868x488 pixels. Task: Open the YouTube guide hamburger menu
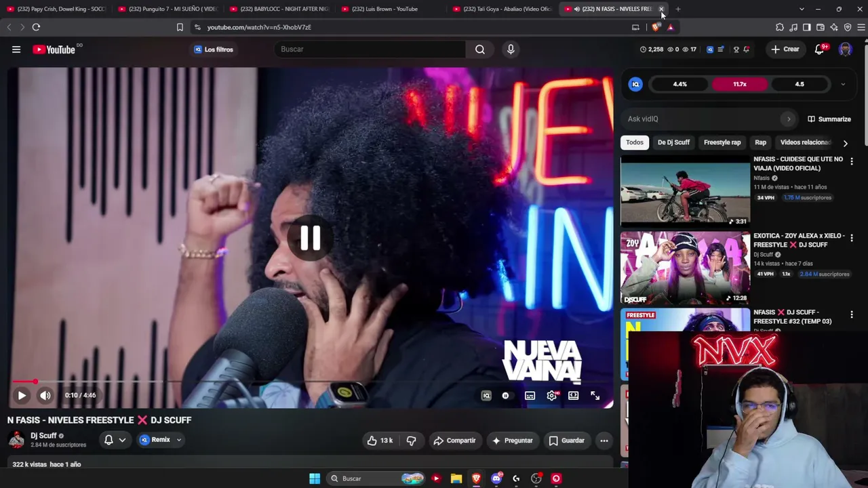pyautogui.click(x=16, y=49)
